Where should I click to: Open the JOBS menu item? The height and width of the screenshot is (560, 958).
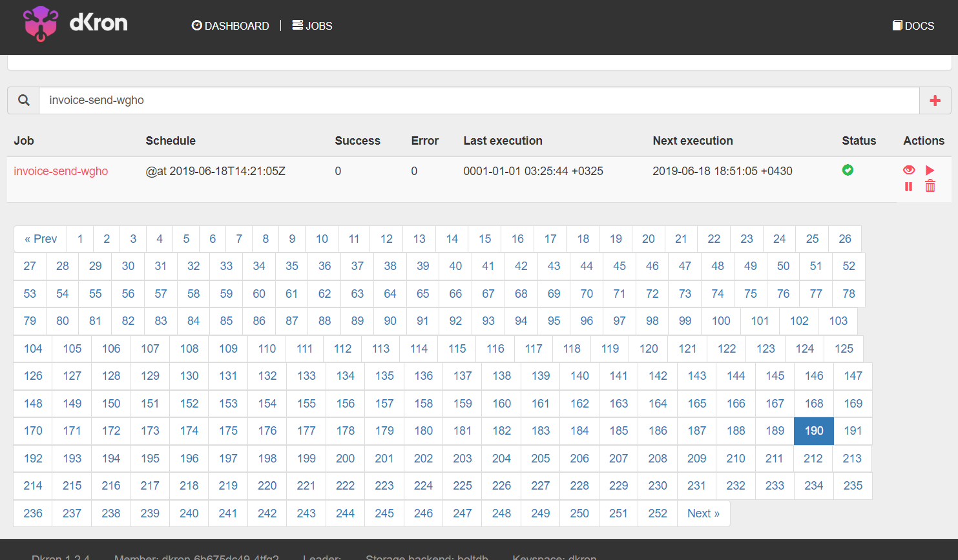[312, 26]
